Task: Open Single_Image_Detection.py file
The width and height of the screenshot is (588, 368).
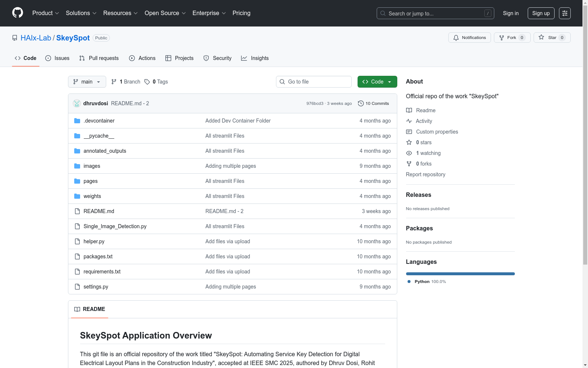Action: 115,226
